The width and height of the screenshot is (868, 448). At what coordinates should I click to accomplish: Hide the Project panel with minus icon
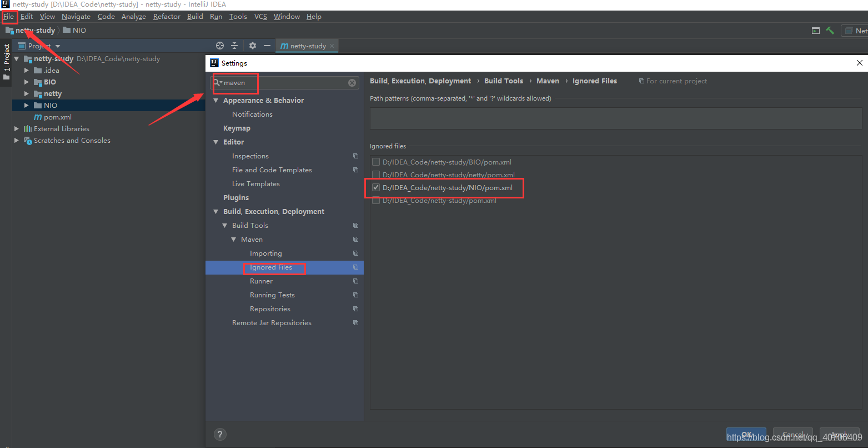(267, 46)
